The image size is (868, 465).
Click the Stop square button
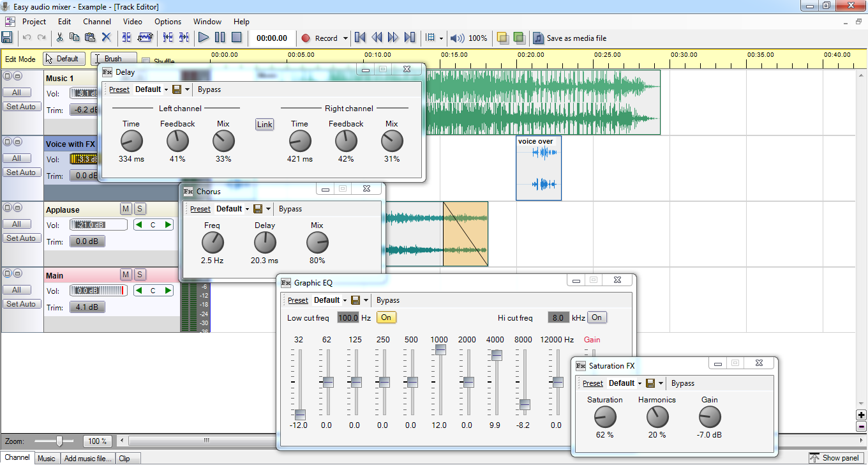point(236,38)
